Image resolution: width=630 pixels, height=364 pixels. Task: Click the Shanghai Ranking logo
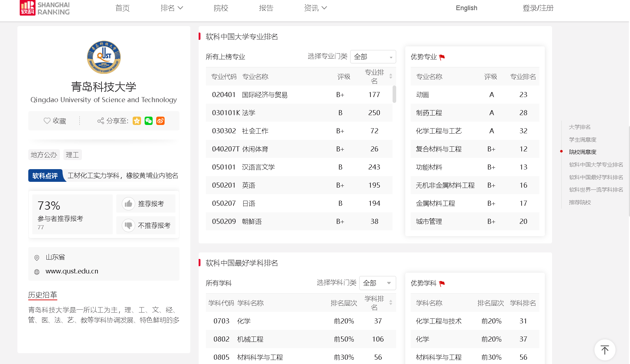point(45,8)
